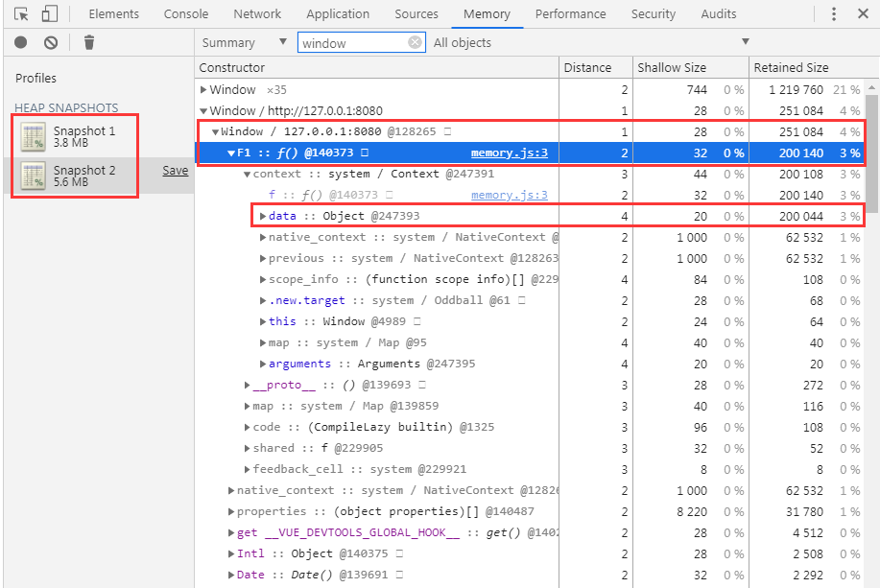Expand the data Object @247393 node
The height and width of the screenshot is (588, 880).
(x=262, y=216)
